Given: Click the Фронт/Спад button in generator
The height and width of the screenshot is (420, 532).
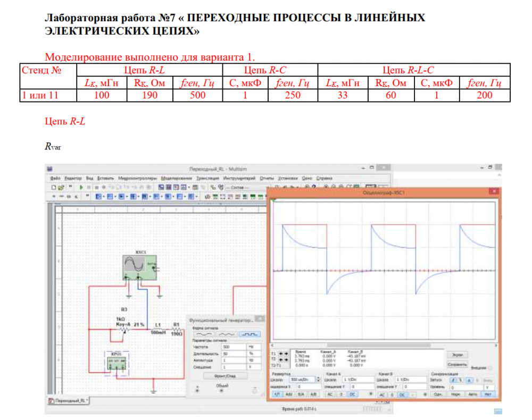Looking at the screenshot, I should pos(225,376).
